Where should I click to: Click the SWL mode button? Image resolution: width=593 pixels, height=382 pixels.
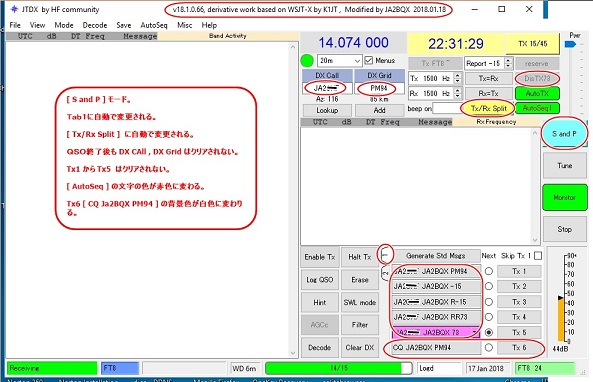pos(360,303)
